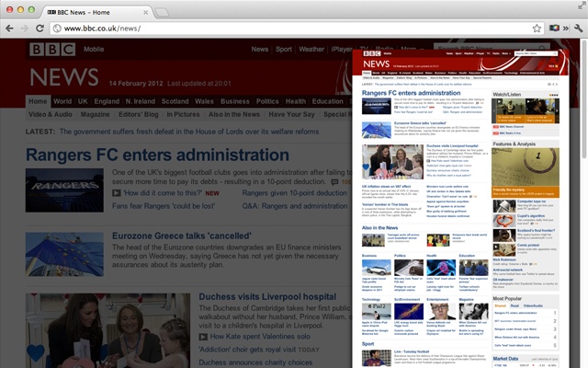The image size is (588, 368).
Task: Close the BBC News - Home tab
Action: [x=145, y=12]
